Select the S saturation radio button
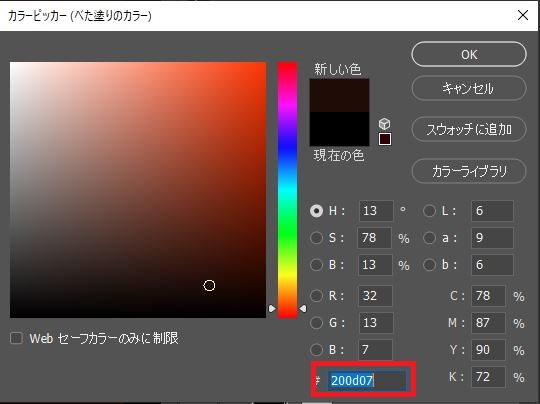The height and width of the screenshot is (404, 540). 316,238
